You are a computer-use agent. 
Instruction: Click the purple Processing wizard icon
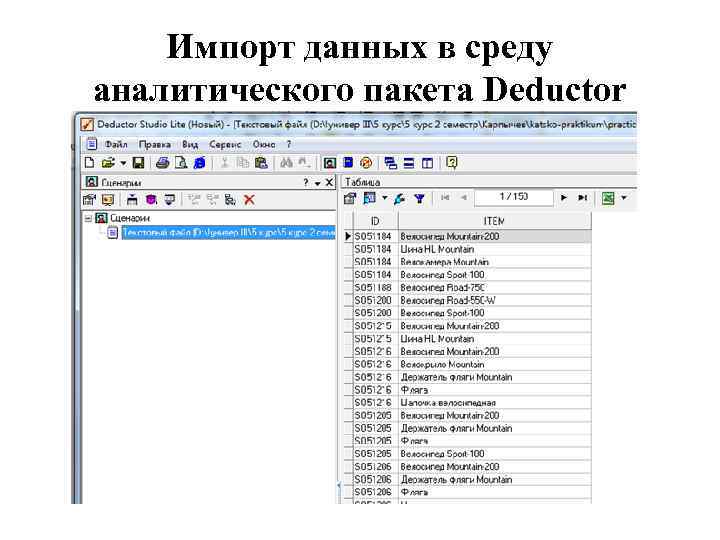(151, 200)
